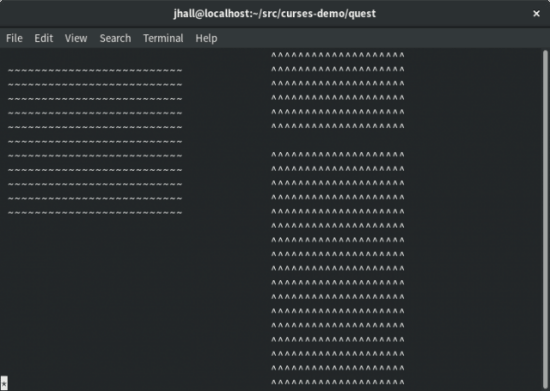Click the highlighted player cursor block
The height and width of the screenshot is (391, 550).
click(4, 383)
